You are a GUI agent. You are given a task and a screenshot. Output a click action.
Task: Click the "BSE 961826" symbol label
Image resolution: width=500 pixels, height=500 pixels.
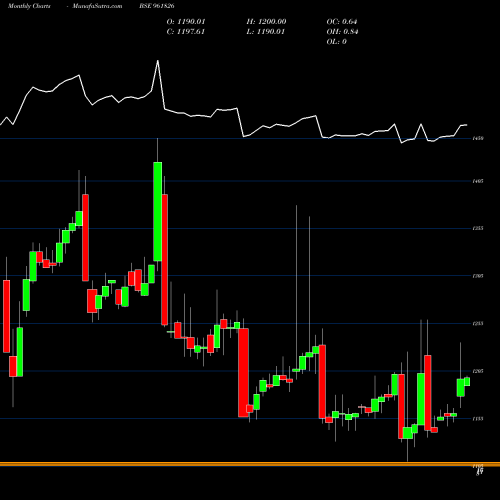click(157, 6)
